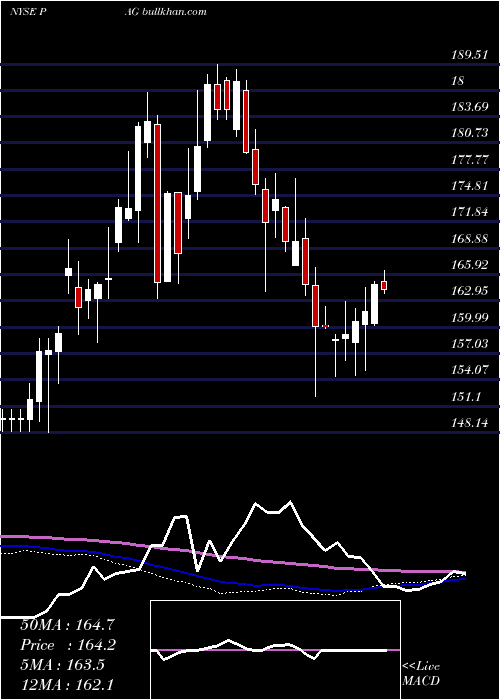
Task: Click the 162.95 price level label
Action: [x=470, y=291]
